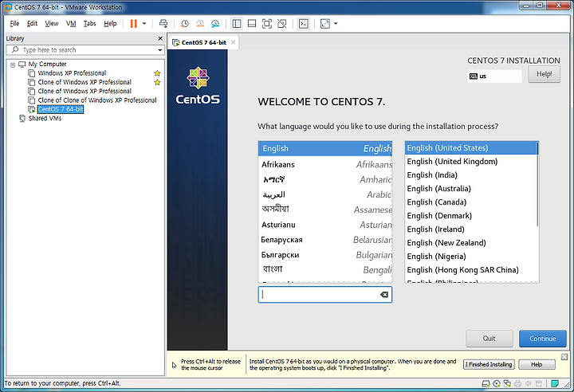
Task: Choose English (Australia) locale
Action: (x=471, y=189)
